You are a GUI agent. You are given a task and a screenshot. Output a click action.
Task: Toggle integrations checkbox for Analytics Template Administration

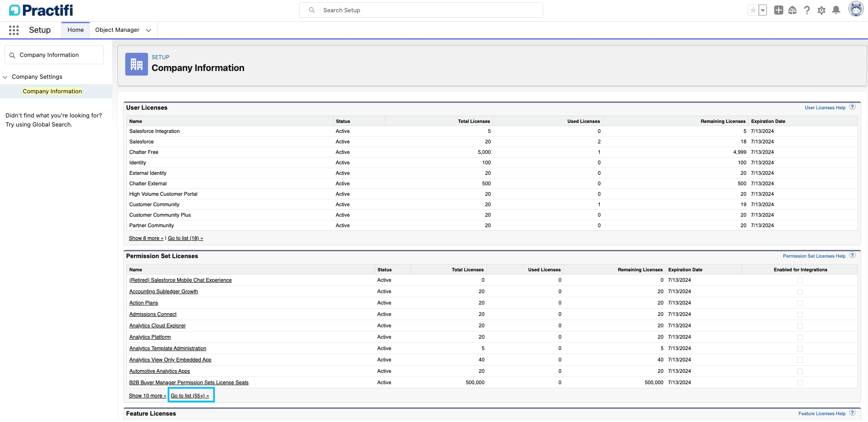[x=800, y=349]
